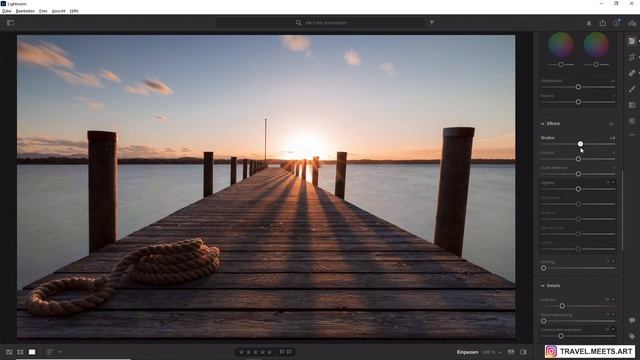Click the Share export icon
The image size is (640, 360).
pyautogui.click(x=602, y=23)
